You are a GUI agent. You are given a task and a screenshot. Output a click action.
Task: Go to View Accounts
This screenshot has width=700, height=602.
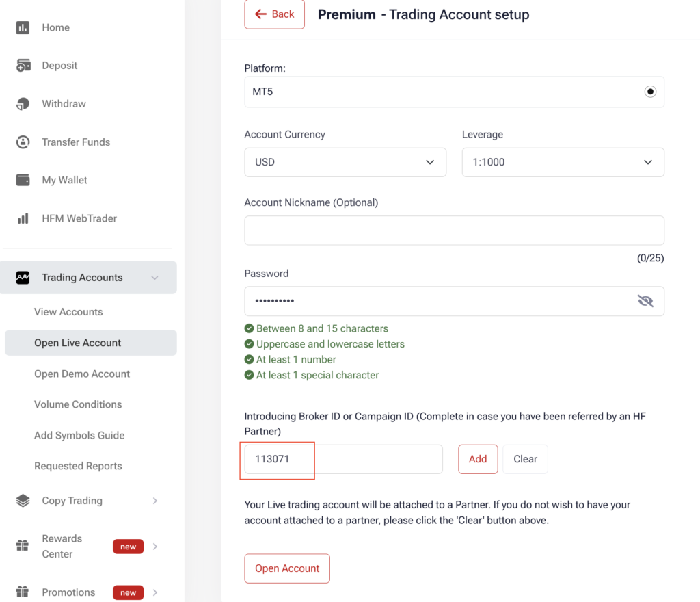point(68,312)
